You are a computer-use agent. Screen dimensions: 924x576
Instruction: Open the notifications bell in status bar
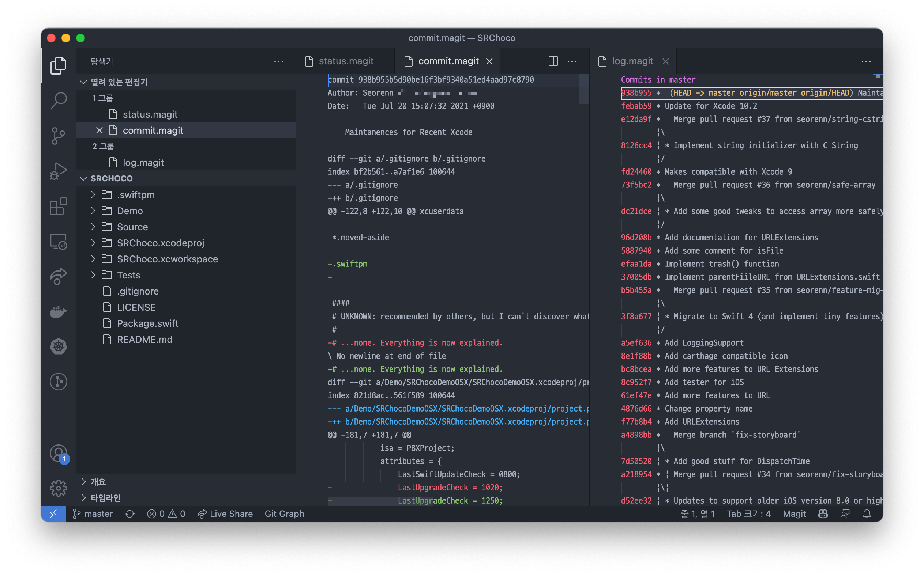[867, 514]
